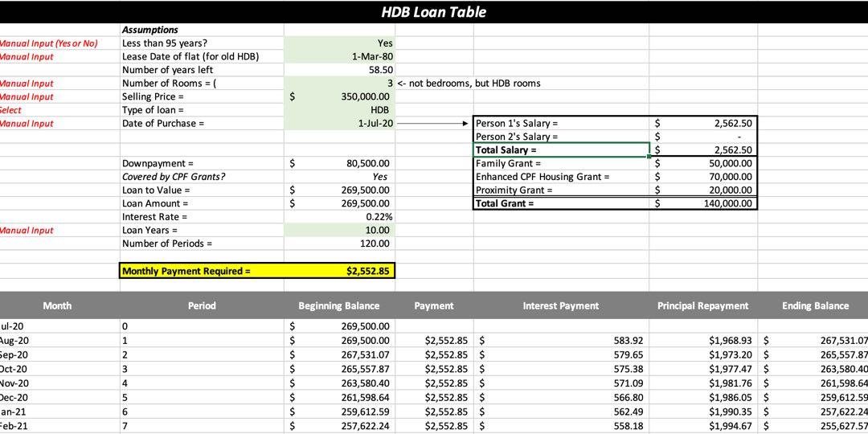
Task: Select interest payment 583.92 cell
Action: click(561, 340)
